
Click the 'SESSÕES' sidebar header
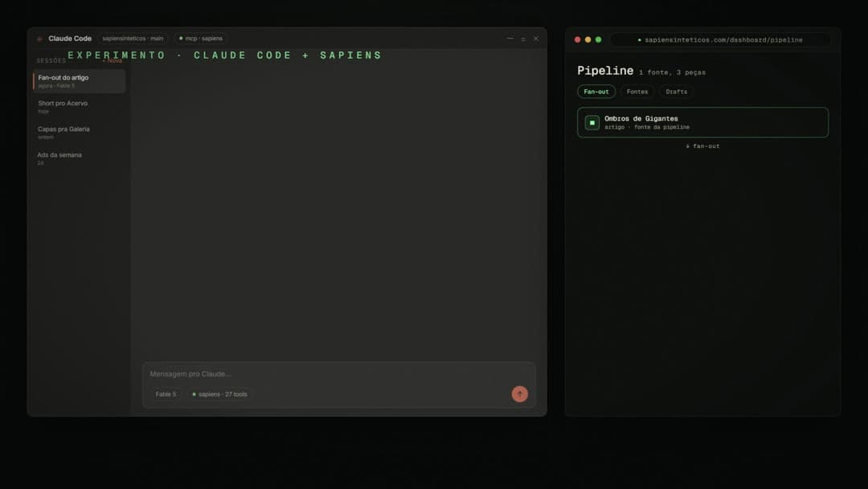tap(51, 61)
